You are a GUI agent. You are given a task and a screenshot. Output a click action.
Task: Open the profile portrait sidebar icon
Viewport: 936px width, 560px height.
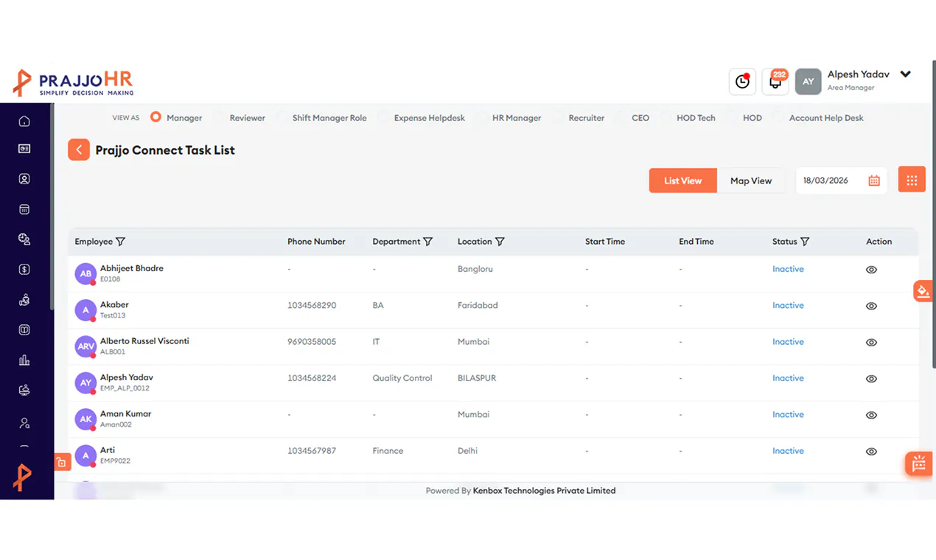[x=24, y=179]
